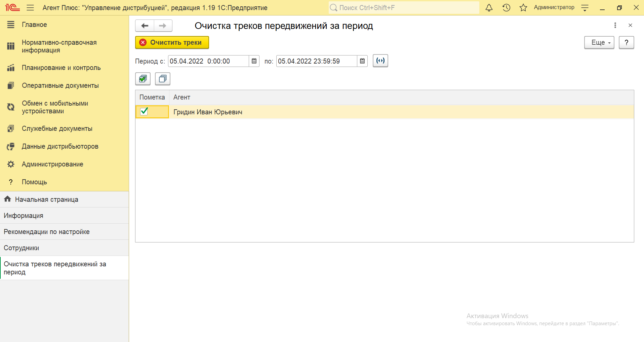Viewport: 644px width, 342px height.
Task: Open calendar for period end date
Action: click(x=362, y=61)
